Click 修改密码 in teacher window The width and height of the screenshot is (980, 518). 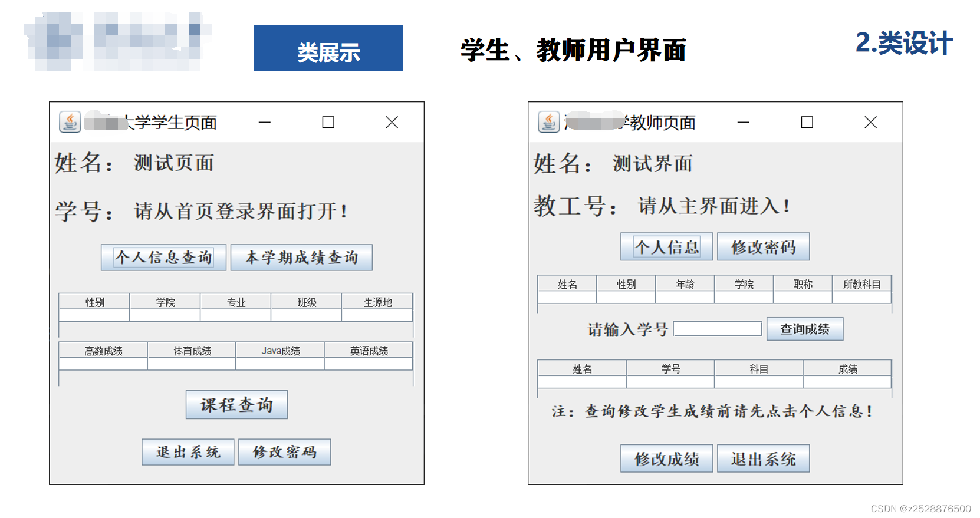tap(764, 247)
